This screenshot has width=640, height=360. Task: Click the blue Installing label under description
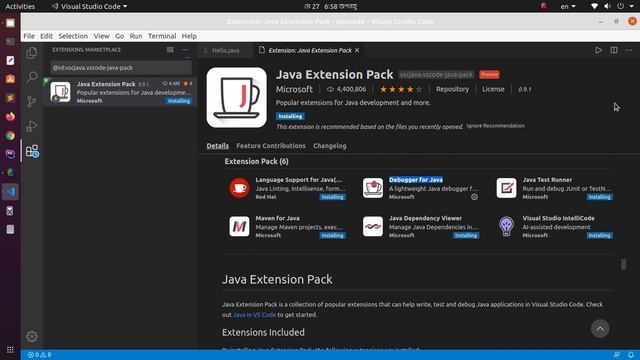pos(290,116)
